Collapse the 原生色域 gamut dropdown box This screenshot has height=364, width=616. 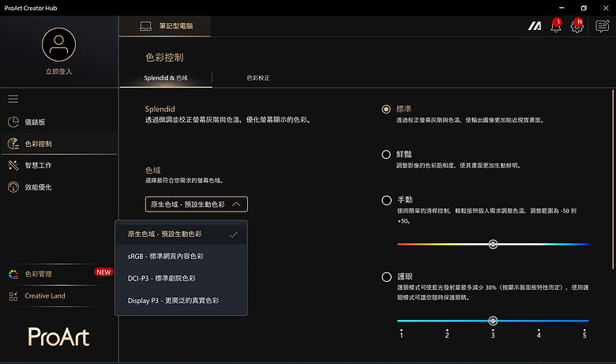[x=197, y=205]
